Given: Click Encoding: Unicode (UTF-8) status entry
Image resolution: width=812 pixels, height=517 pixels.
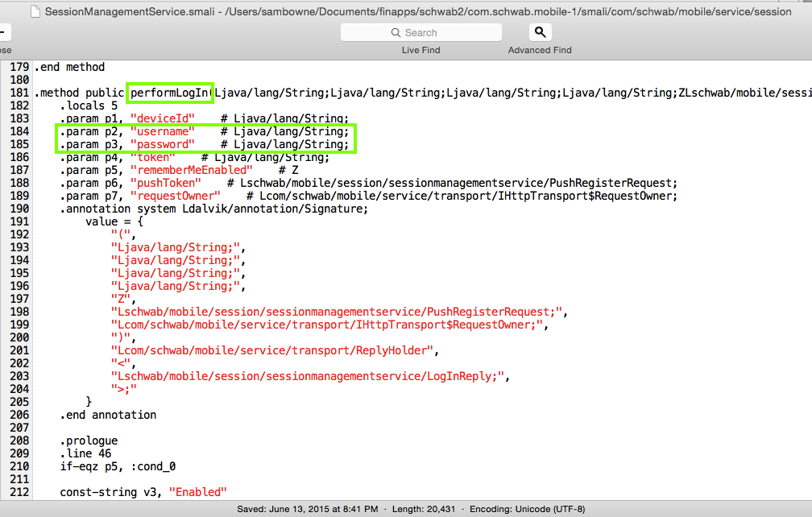Looking at the screenshot, I should click(527, 509).
